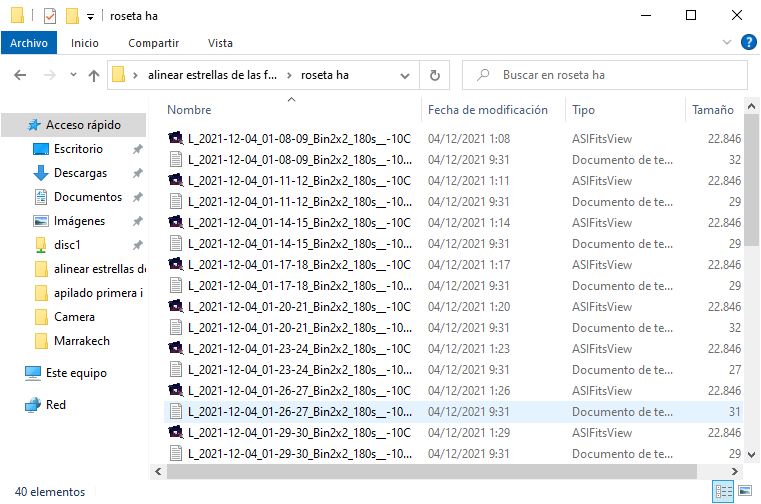761x504 pixels.
Task: Open Descargas in the navigation pane
Action: (80, 173)
